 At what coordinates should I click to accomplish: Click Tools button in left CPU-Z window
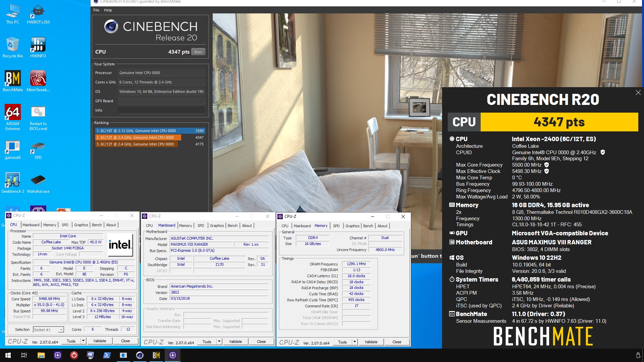click(x=71, y=341)
